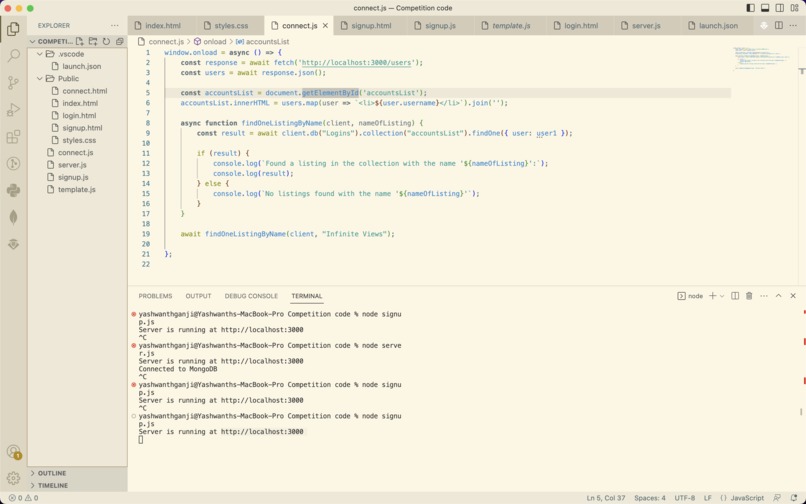Open the MongoDB leaf view
This screenshot has width=806, height=504.
coord(13,218)
